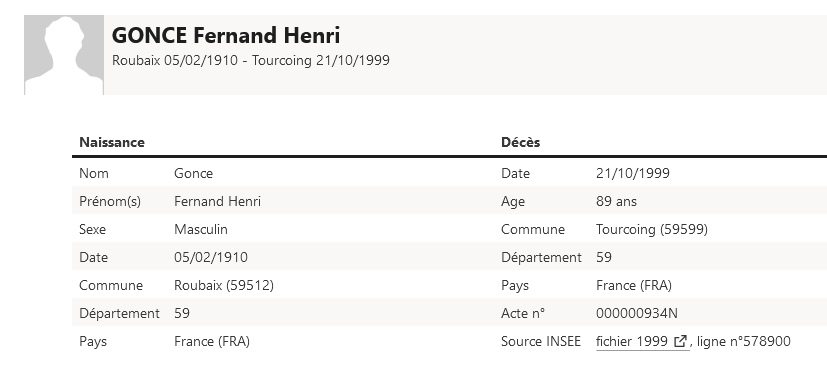This screenshot has height=365, width=827.
Task: Click the Nom value Gonce
Action: click(x=194, y=174)
